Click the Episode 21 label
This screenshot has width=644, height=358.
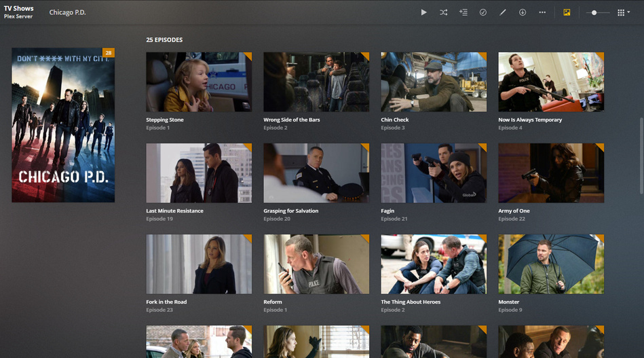(x=394, y=219)
